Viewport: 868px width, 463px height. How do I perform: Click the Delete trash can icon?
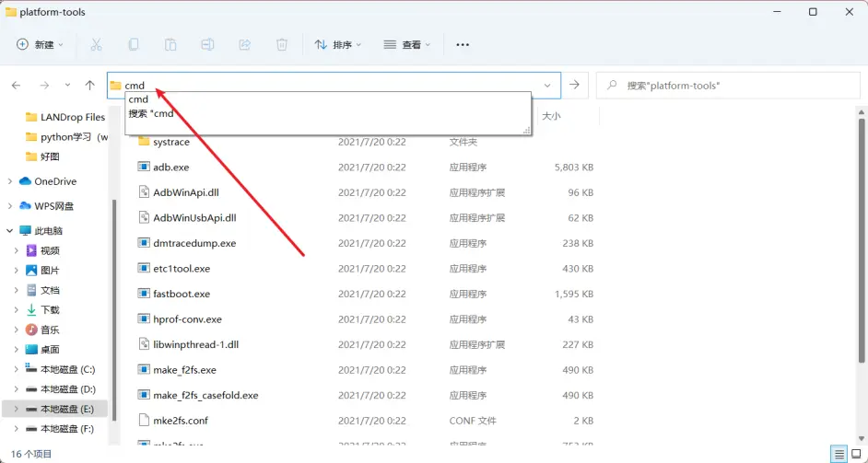point(282,45)
